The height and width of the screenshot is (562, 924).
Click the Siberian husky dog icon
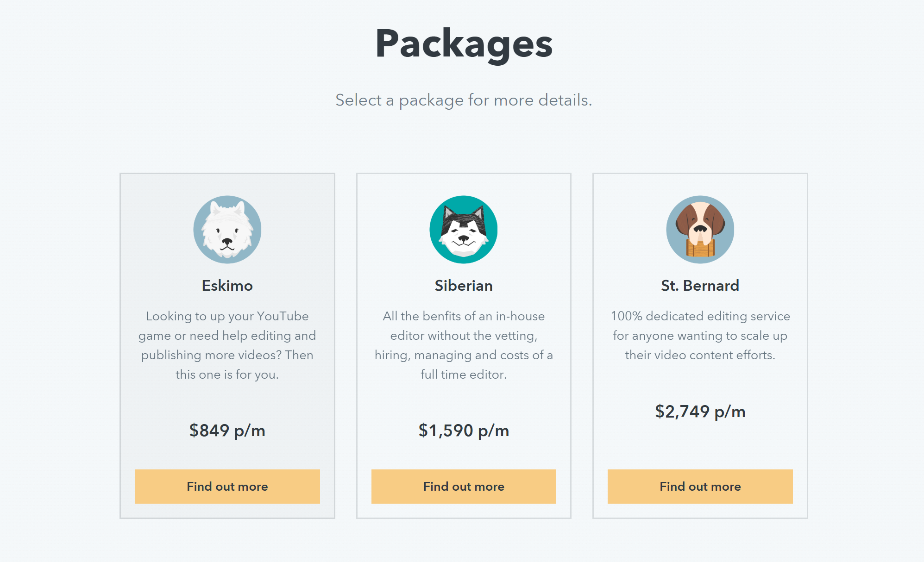tap(464, 230)
